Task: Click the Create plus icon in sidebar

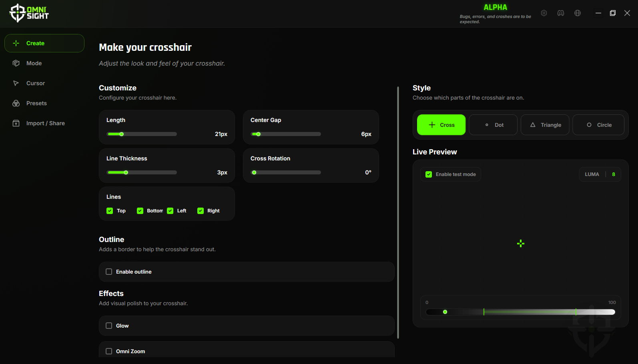Action: [16, 43]
